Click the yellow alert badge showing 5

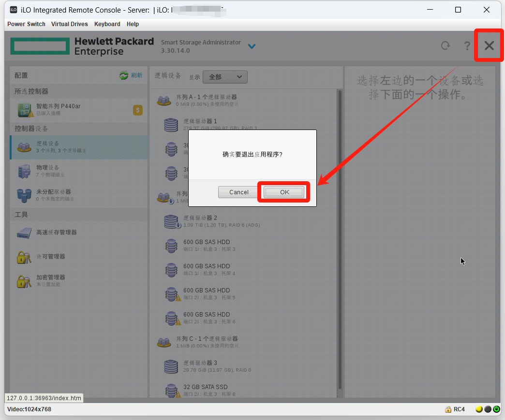tap(138, 110)
